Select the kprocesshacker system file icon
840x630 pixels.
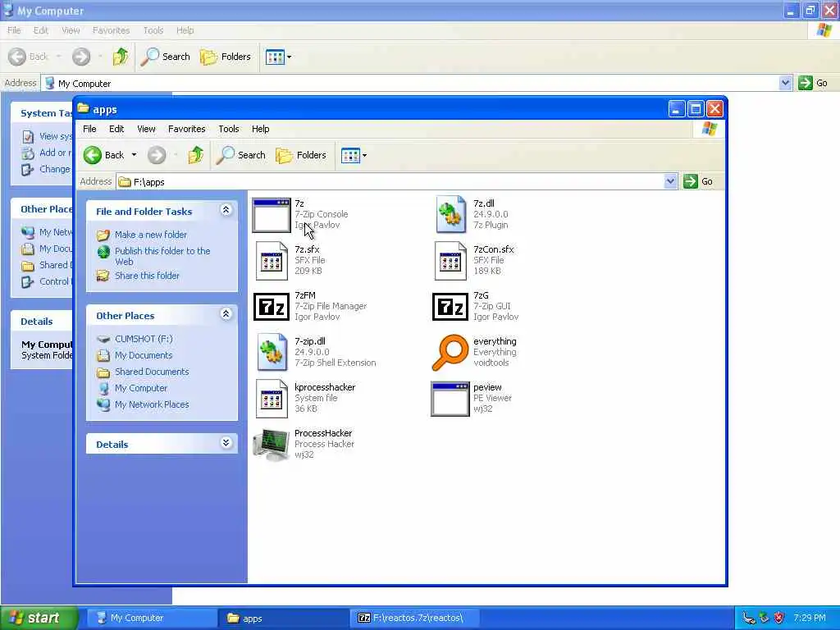(272, 399)
